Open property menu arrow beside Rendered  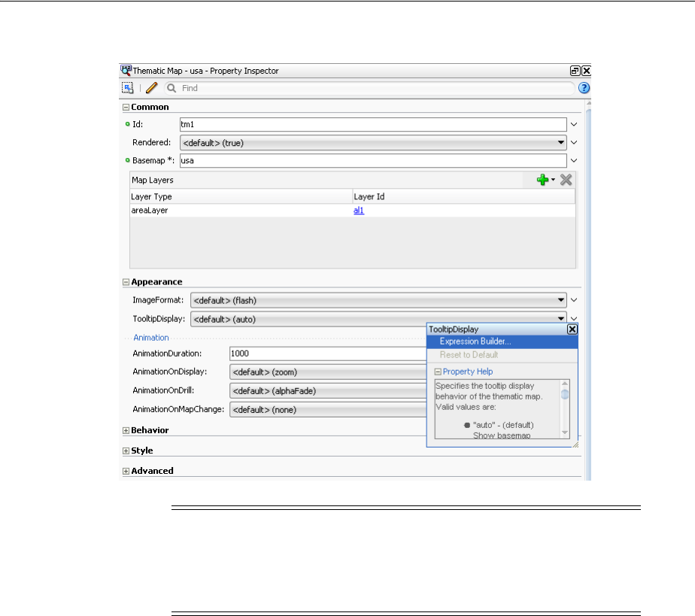click(574, 142)
